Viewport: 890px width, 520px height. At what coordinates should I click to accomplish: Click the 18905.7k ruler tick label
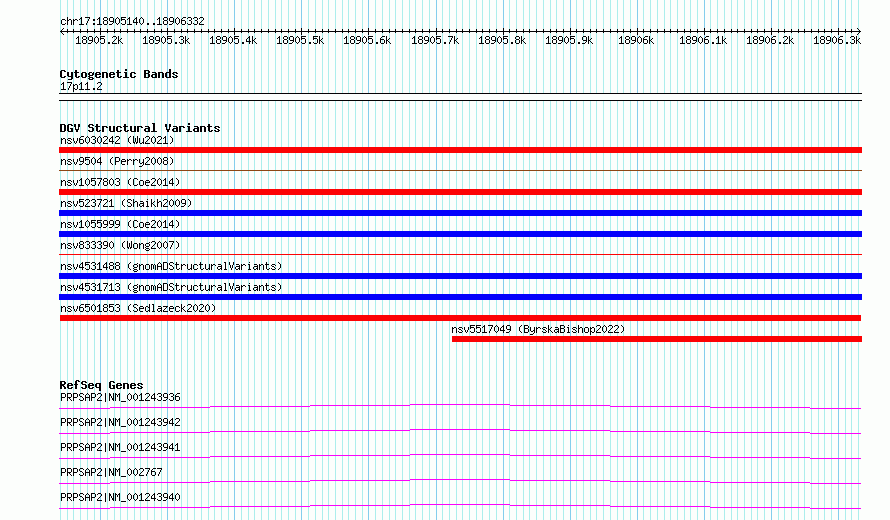[435, 40]
